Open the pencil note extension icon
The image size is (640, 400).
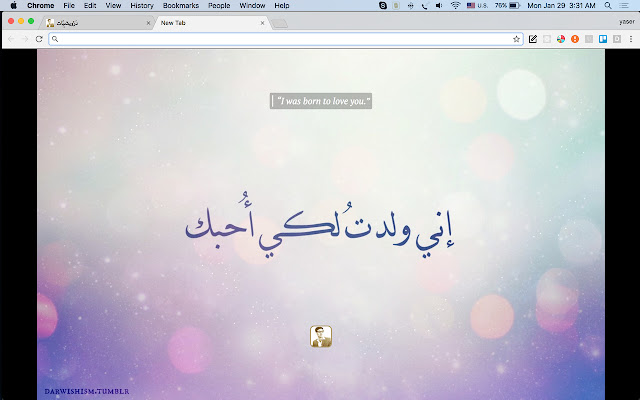(x=533, y=39)
